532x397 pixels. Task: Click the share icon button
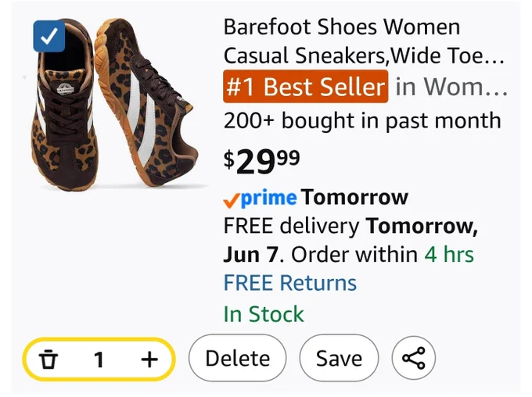click(x=413, y=358)
